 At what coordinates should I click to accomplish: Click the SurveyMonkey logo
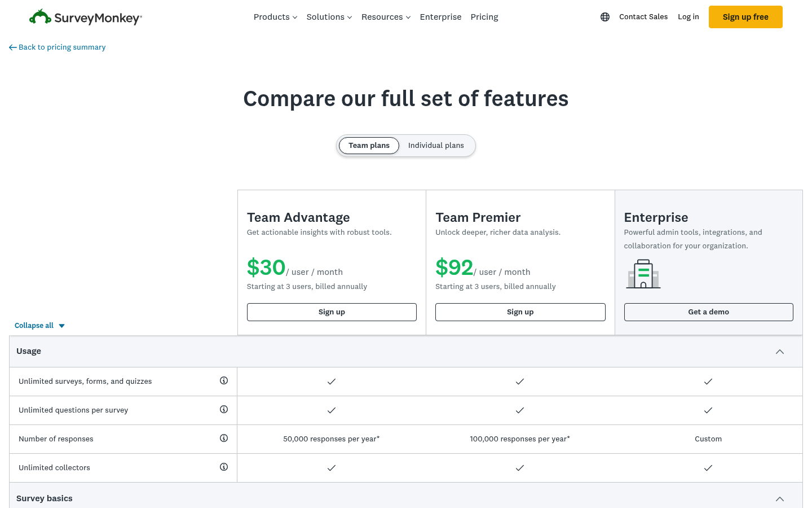click(x=85, y=17)
